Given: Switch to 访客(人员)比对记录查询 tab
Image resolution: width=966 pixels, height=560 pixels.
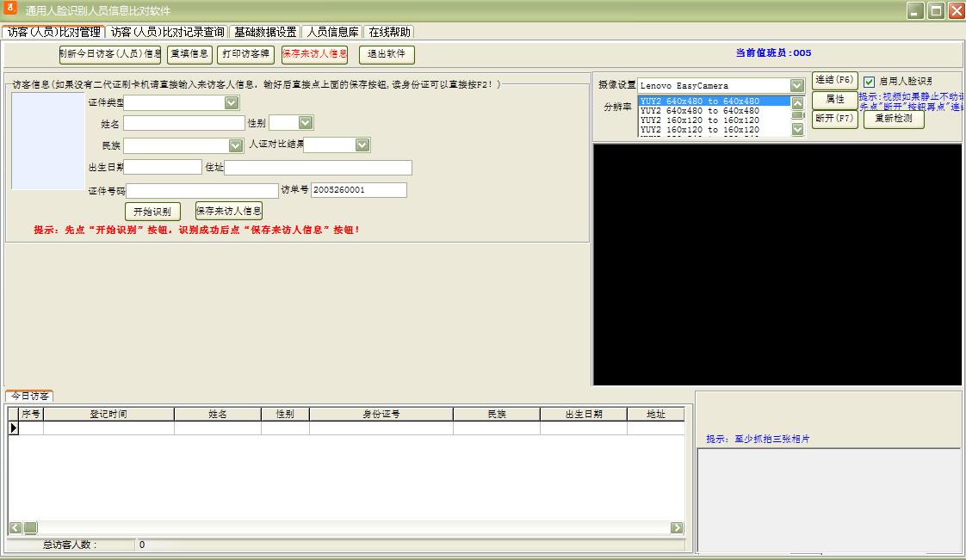Looking at the screenshot, I should (x=168, y=32).
